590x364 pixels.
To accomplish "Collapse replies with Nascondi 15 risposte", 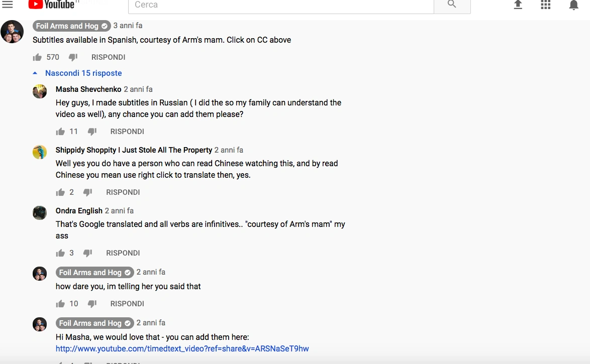I will coord(83,73).
